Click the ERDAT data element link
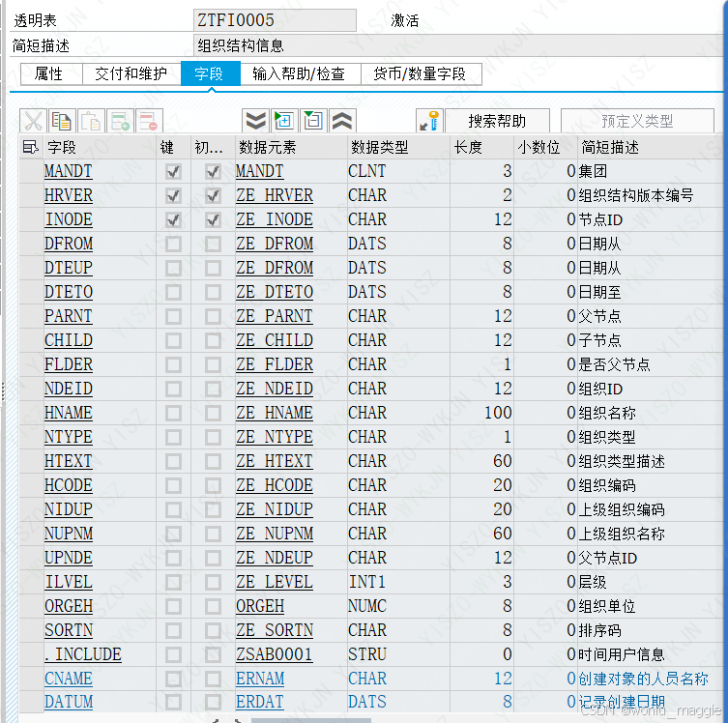Viewport: 728px width, 723px height. click(259, 702)
